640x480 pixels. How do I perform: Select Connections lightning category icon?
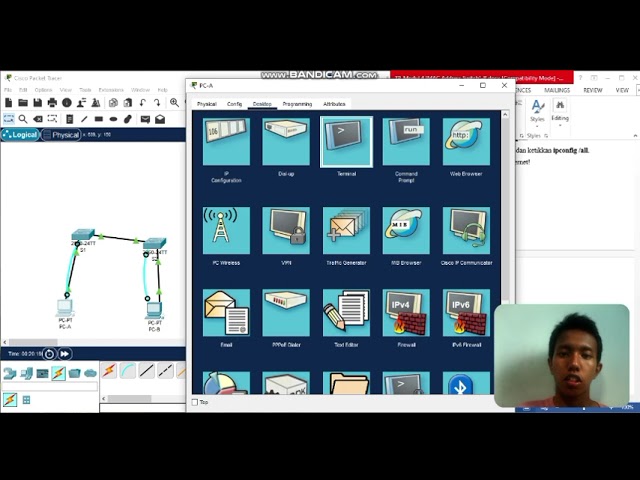click(58, 373)
